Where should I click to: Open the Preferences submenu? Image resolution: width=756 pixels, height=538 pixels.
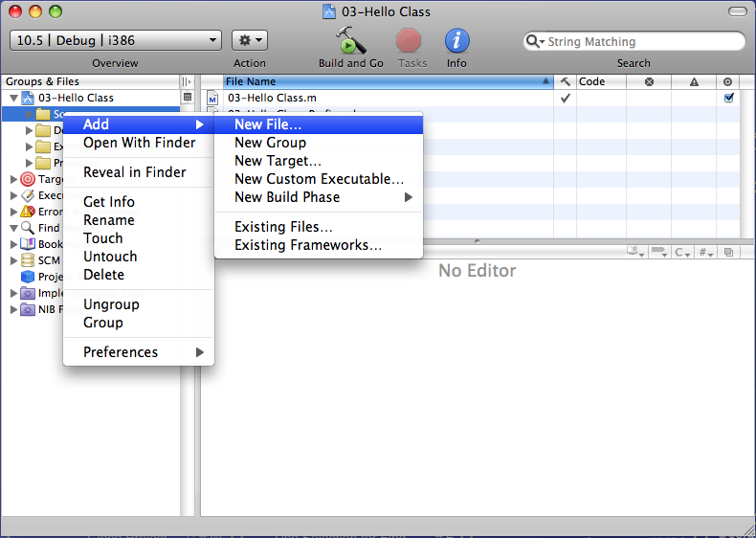pos(139,352)
